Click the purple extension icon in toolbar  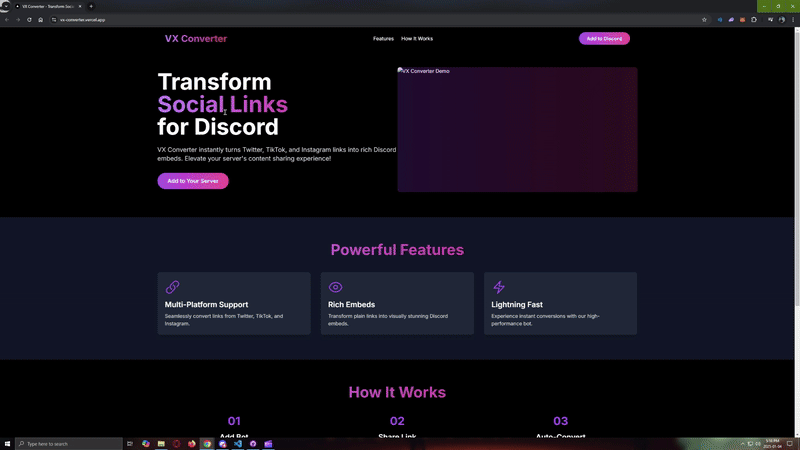pos(731,20)
